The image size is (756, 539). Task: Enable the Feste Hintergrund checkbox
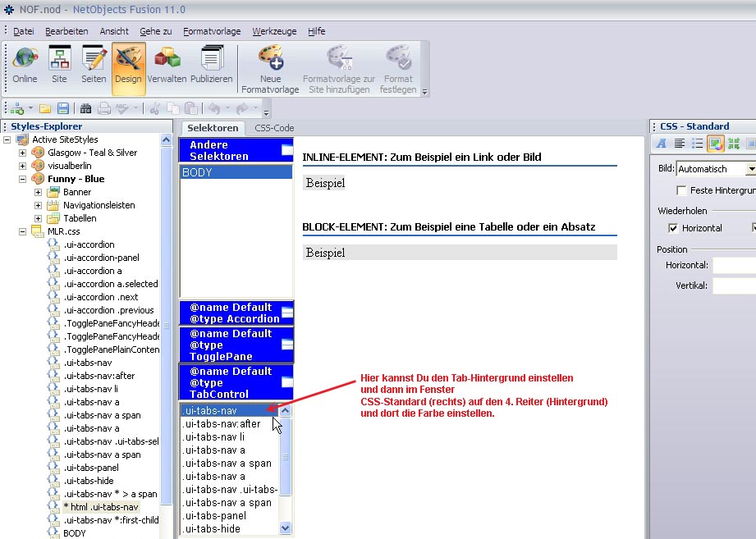coord(681,190)
